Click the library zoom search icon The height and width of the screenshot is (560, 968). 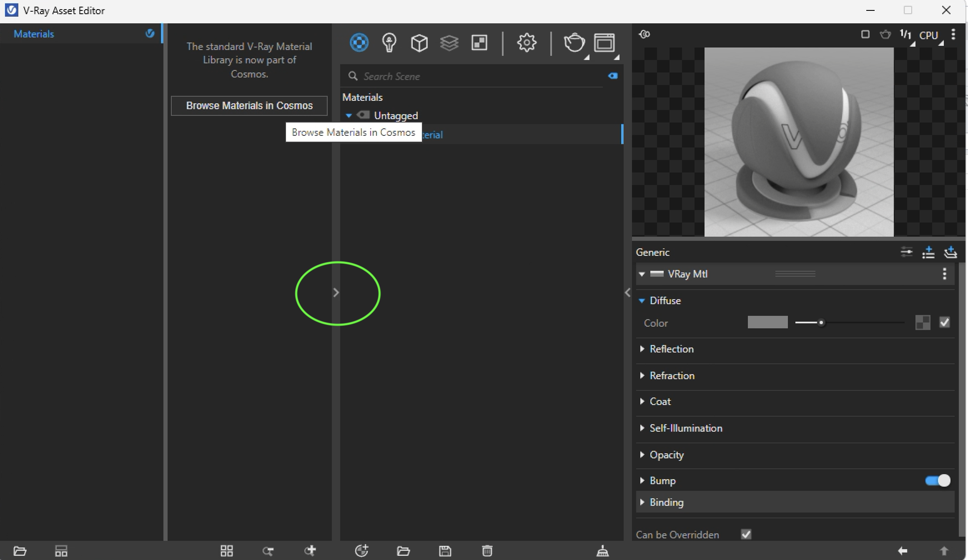[268, 551]
